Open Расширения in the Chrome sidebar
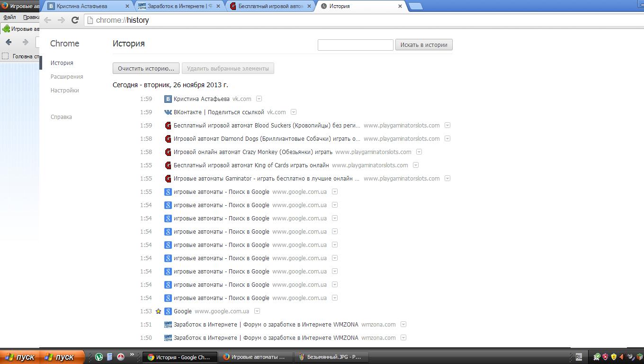 tap(67, 77)
